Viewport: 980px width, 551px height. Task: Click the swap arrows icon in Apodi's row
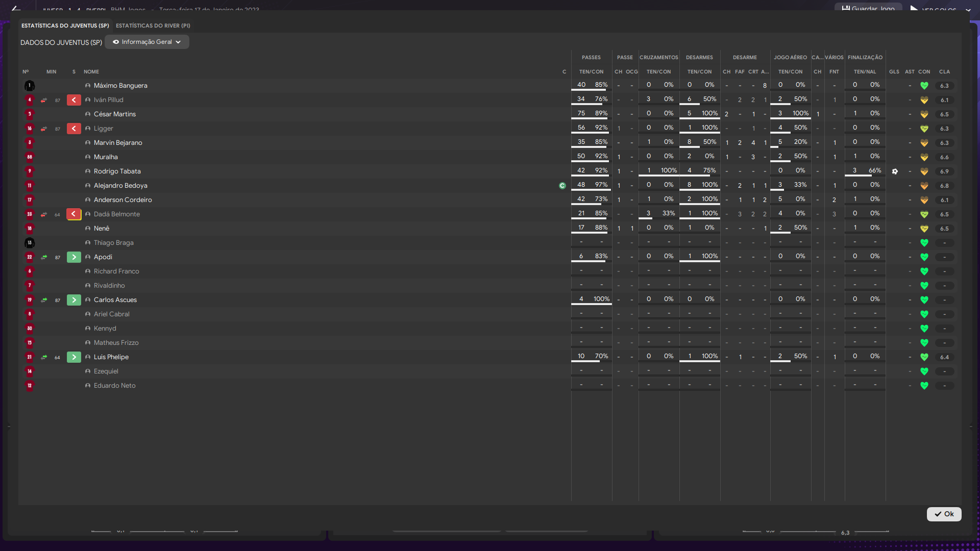[44, 257]
